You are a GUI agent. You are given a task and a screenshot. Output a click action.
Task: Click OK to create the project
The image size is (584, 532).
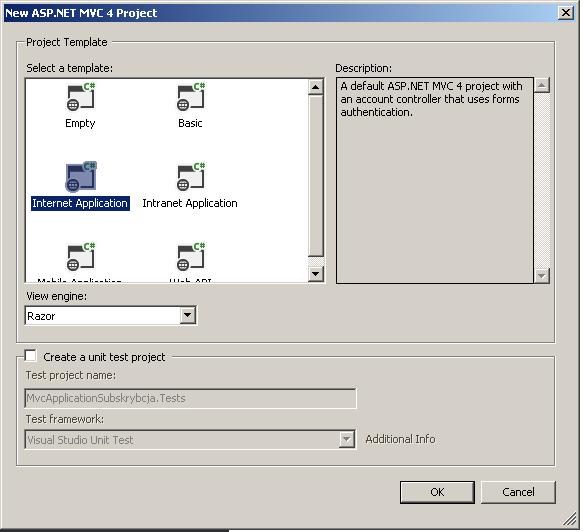(437, 492)
